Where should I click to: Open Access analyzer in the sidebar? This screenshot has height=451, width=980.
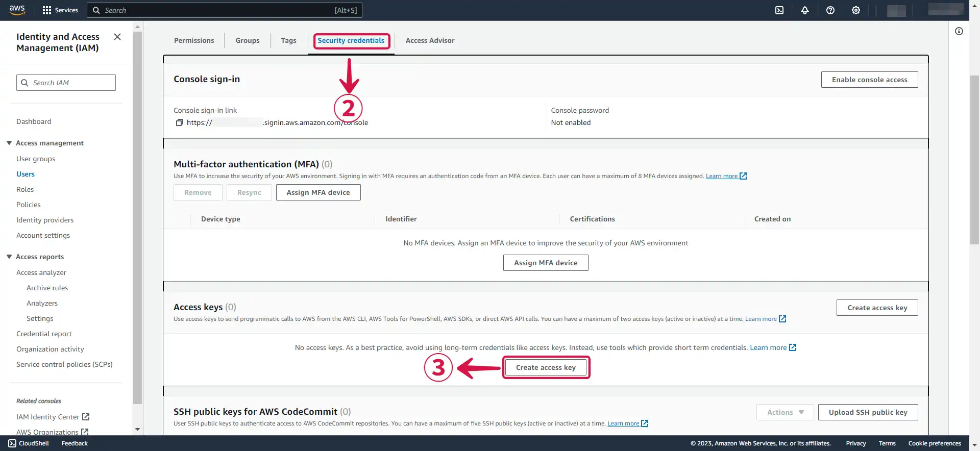click(x=41, y=272)
